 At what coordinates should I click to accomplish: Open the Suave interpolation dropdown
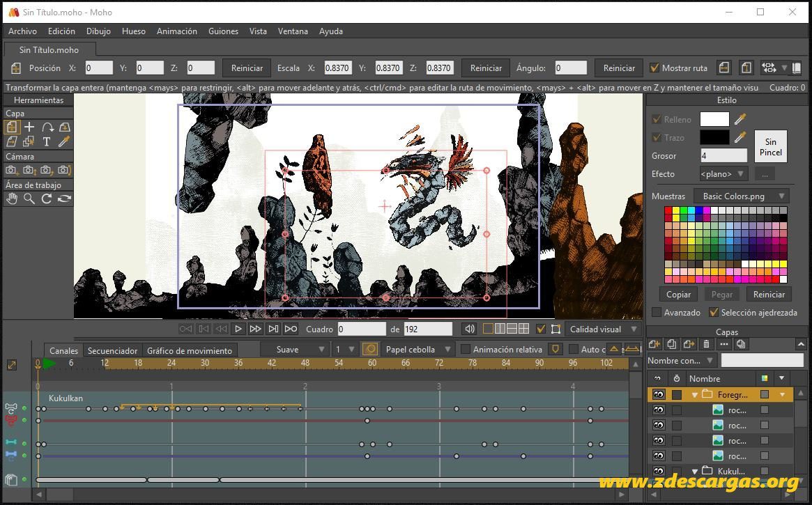pos(294,350)
